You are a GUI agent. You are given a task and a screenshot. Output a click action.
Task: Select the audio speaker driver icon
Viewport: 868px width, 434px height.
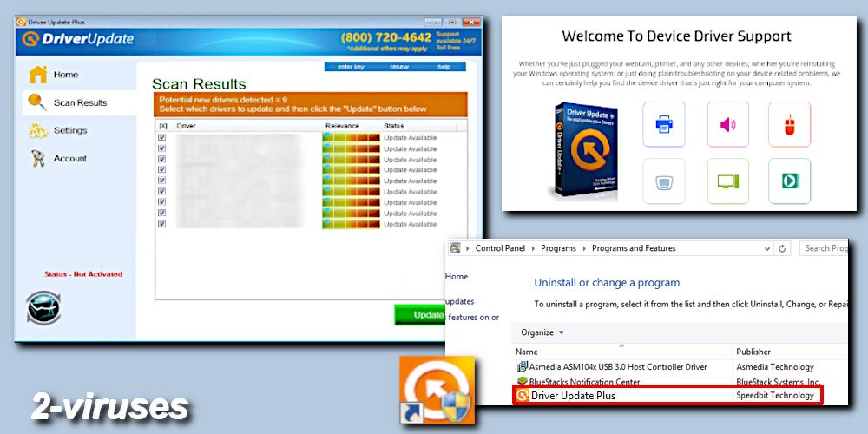[727, 124]
